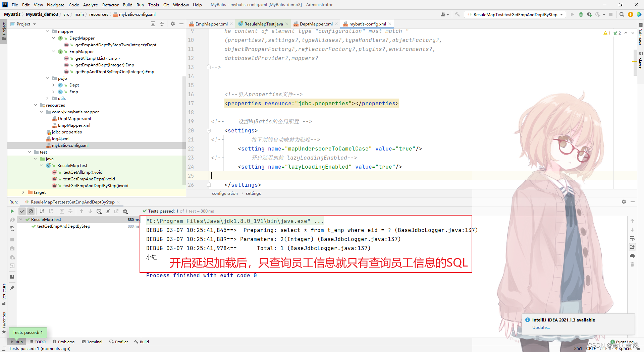This screenshot has height=352, width=644.
Task: Click Rerun Failed Tests icon
Action: click(12, 220)
